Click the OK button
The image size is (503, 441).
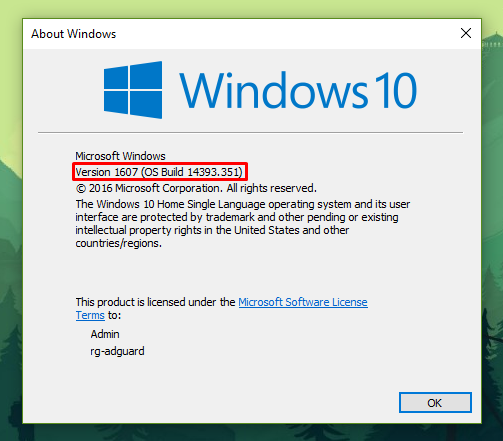tap(435, 403)
